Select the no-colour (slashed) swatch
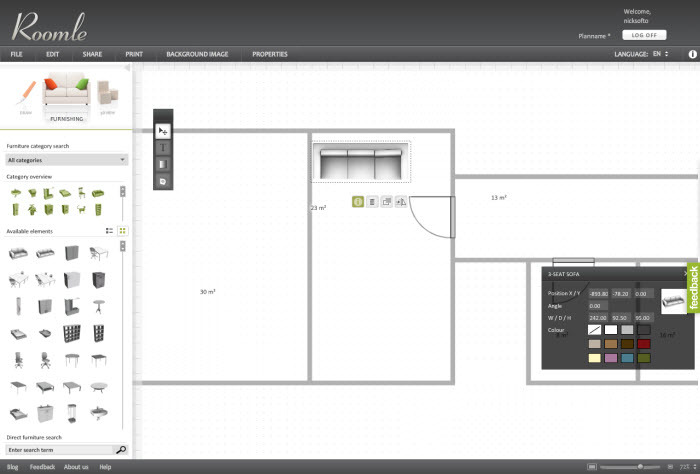 [x=594, y=330]
